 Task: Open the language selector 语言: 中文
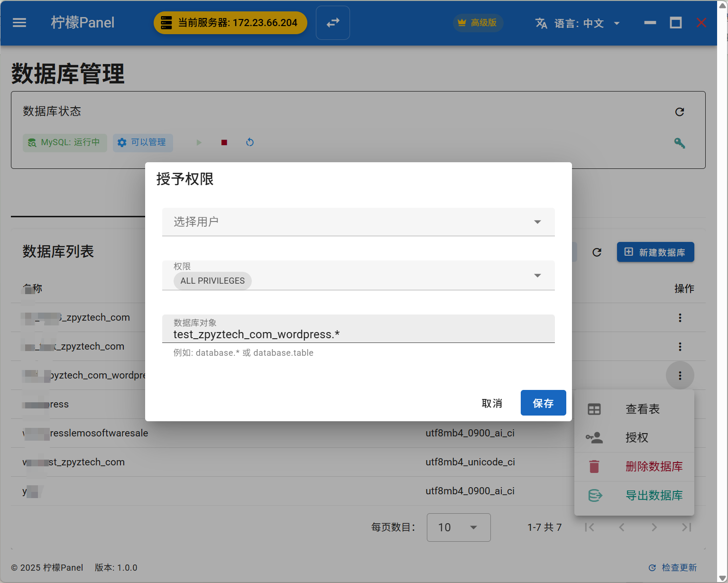coord(577,23)
